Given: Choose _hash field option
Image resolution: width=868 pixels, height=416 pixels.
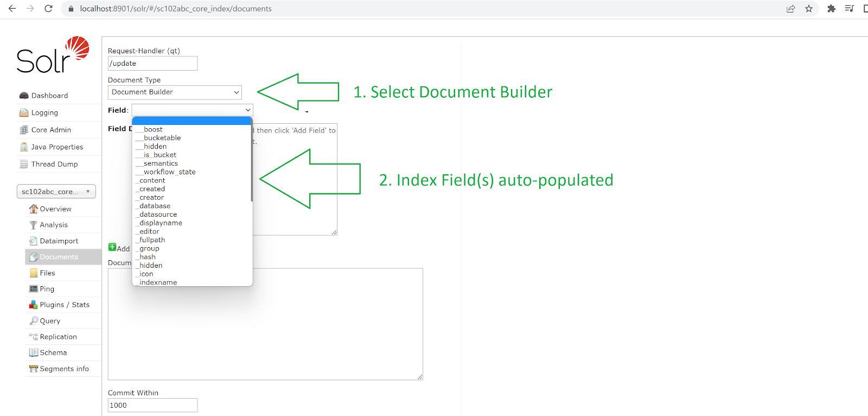Looking at the screenshot, I should click(192, 257).
